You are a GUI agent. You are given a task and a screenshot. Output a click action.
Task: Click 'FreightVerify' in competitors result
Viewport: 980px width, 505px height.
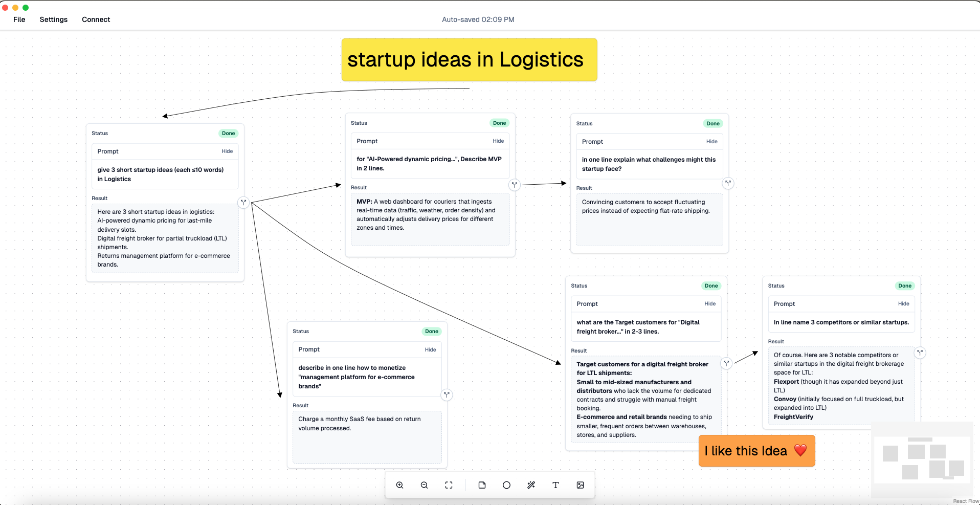793,417
